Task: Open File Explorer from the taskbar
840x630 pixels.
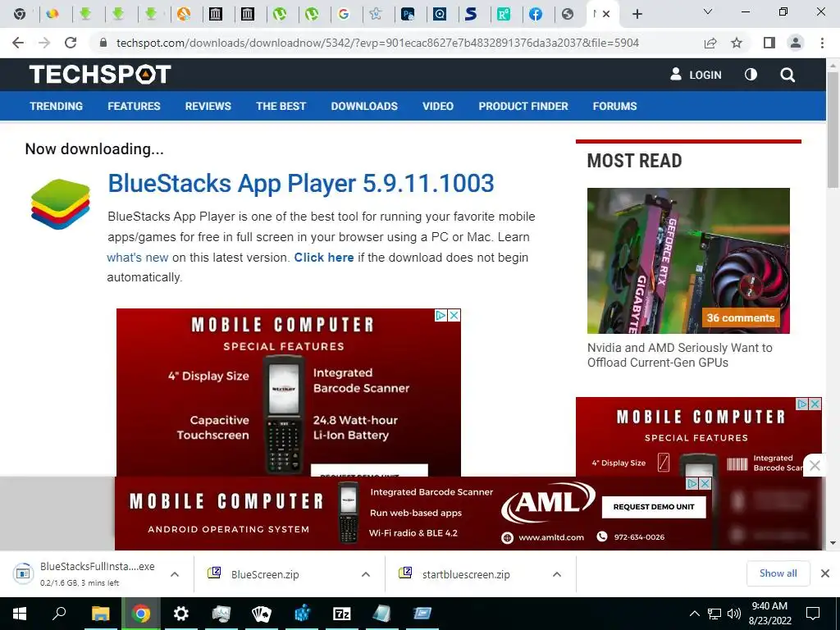Action: pos(100,614)
